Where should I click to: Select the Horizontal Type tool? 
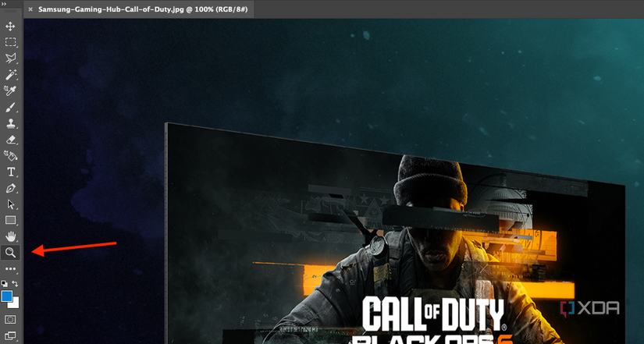click(x=11, y=172)
